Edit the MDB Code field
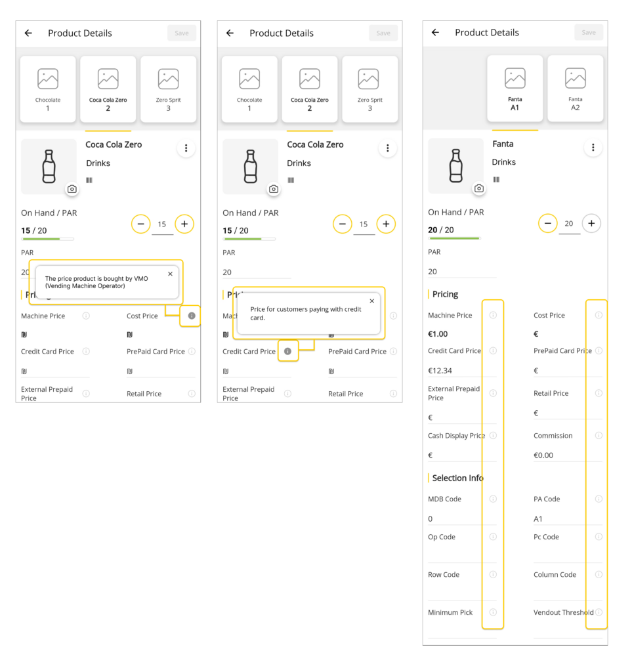 462,518
